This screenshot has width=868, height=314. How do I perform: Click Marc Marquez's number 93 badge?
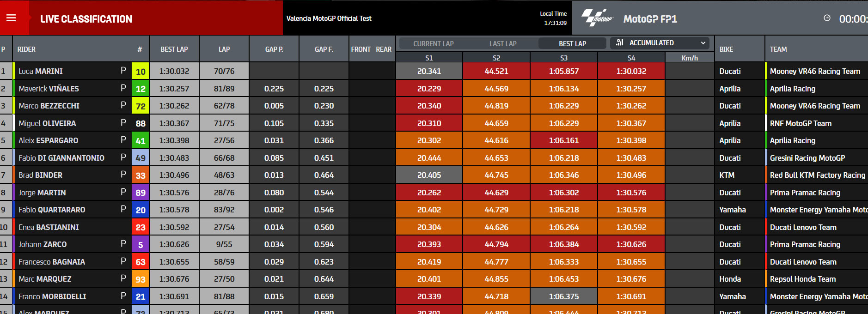[x=141, y=279]
